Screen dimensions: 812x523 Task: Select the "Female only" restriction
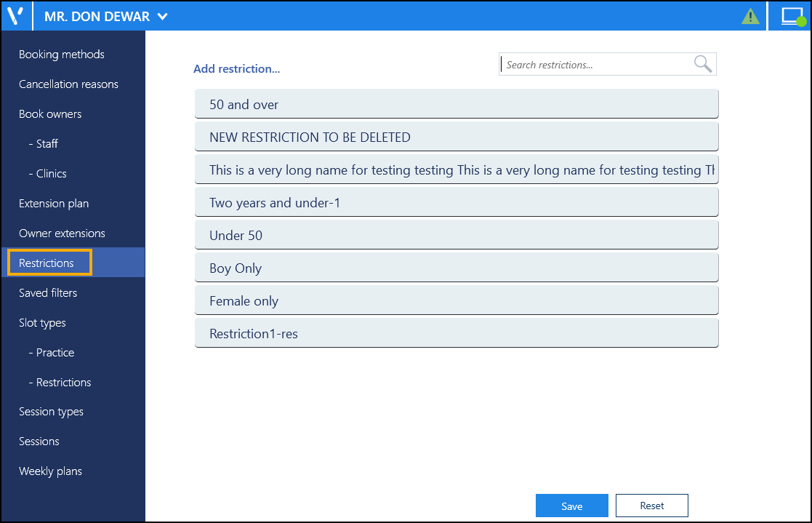457,300
